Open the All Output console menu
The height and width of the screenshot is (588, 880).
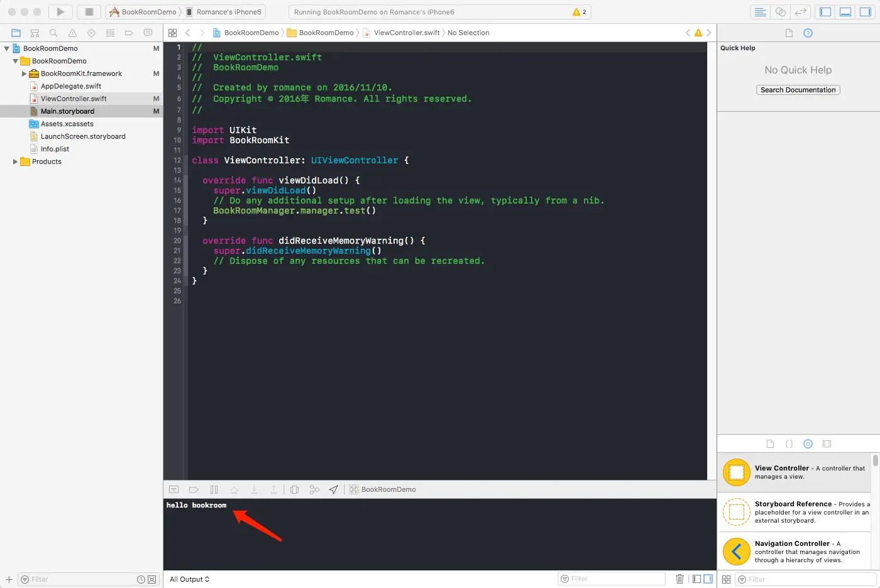(x=189, y=579)
